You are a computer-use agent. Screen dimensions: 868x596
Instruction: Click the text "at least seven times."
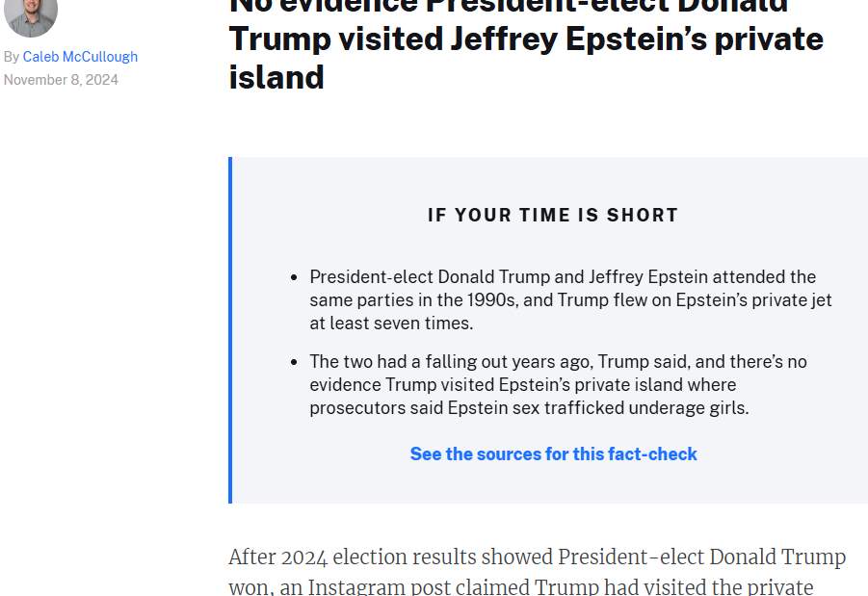(391, 324)
